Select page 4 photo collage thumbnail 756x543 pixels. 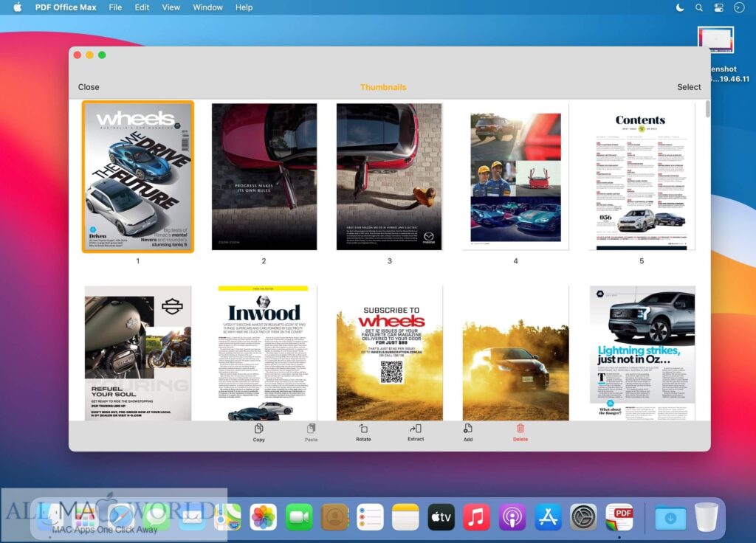point(515,177)
